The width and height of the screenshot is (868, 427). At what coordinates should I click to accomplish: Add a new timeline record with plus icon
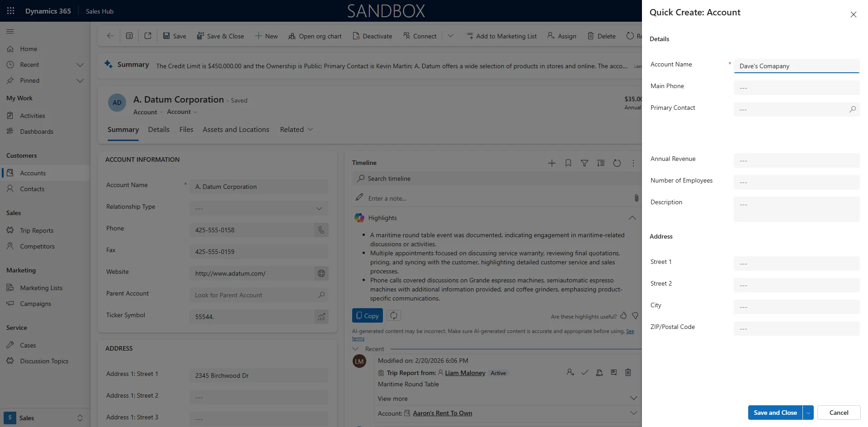[552, 163]
